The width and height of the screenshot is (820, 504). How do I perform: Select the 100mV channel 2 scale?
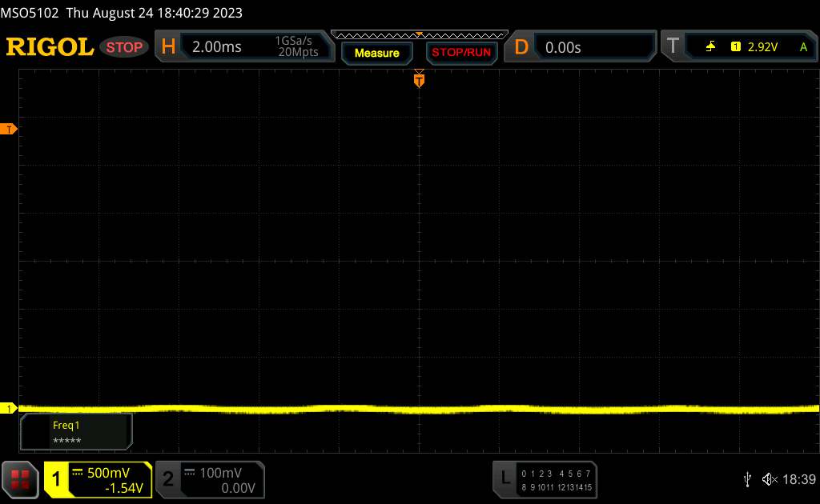click(221, 473)
